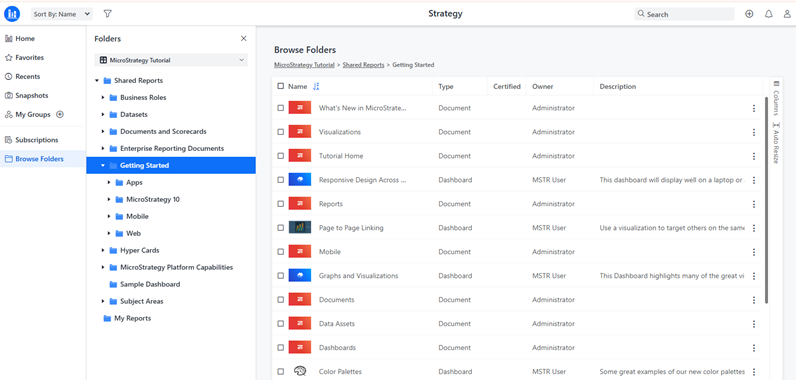Open MicroStrategy Tutorial project dropdown

(171, 60)
